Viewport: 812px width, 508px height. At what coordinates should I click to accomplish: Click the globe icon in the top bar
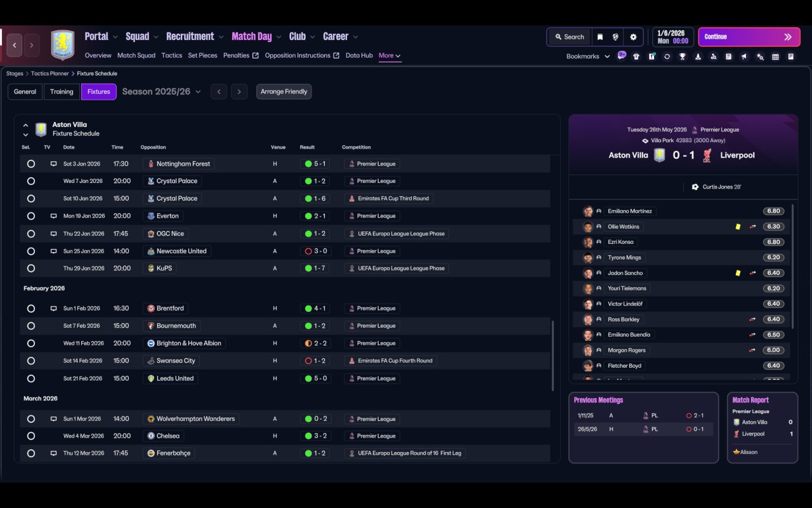coord(615,37)
